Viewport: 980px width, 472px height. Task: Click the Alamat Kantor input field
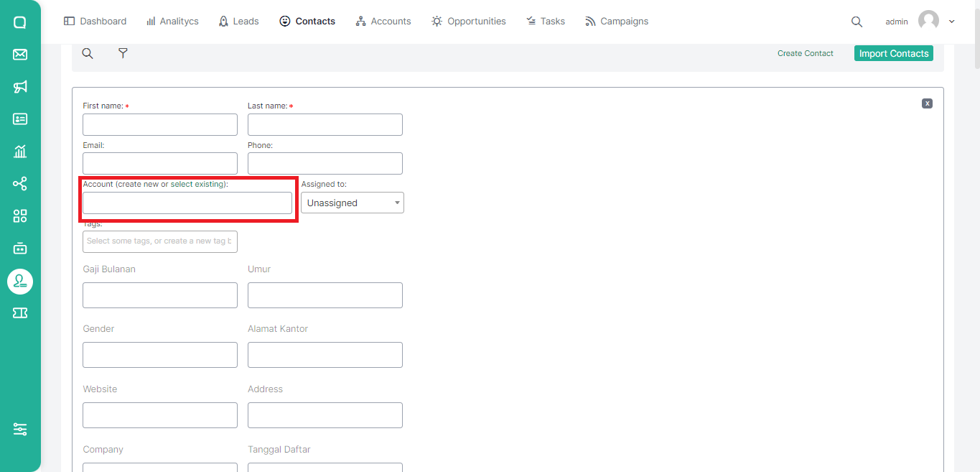325,355
